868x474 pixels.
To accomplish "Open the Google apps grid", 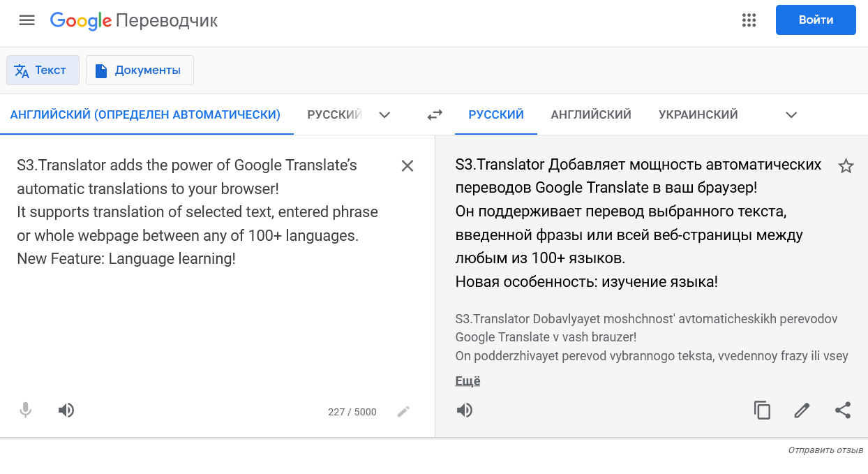I will pyautogui.click(x=749, y=20).
